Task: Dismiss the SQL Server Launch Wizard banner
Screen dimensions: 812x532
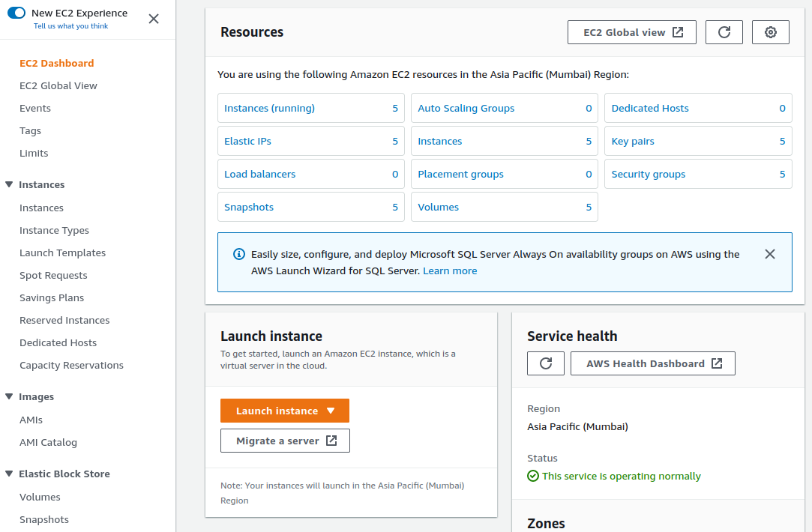Action: [x=770, y=254]
